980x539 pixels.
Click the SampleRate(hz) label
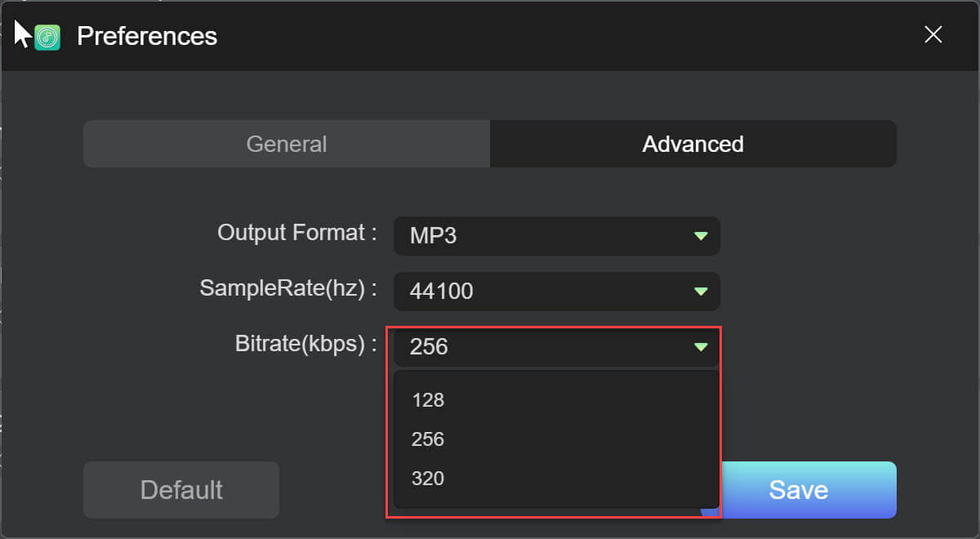coord(287,287)
